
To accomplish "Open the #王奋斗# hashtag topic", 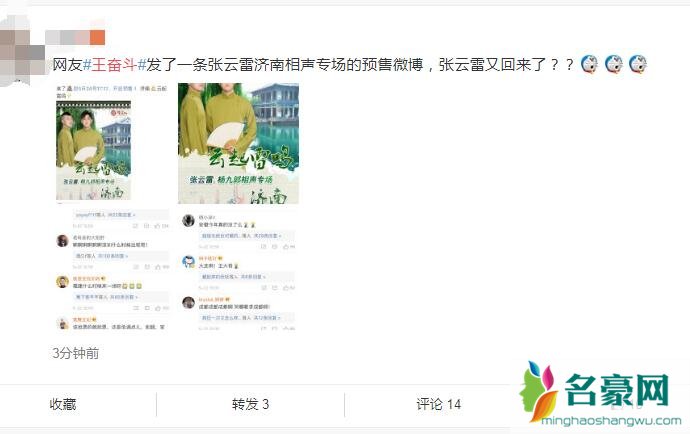I will click(114, 65).
